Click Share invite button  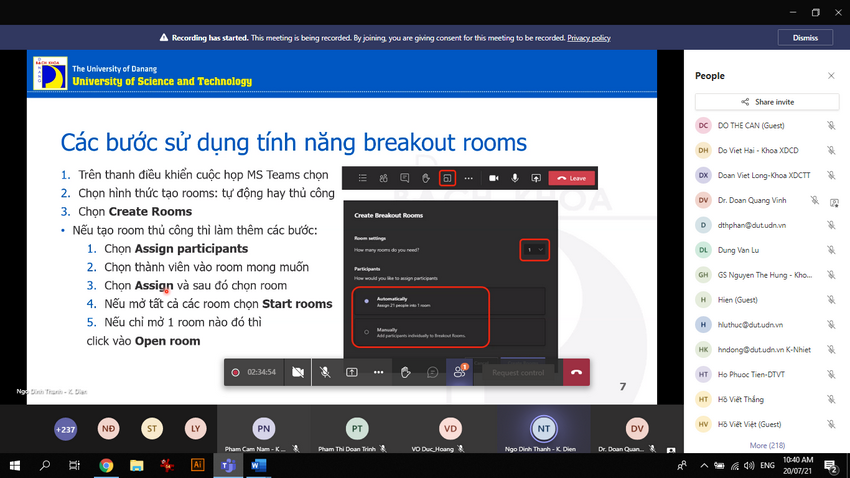click(767, 102)
